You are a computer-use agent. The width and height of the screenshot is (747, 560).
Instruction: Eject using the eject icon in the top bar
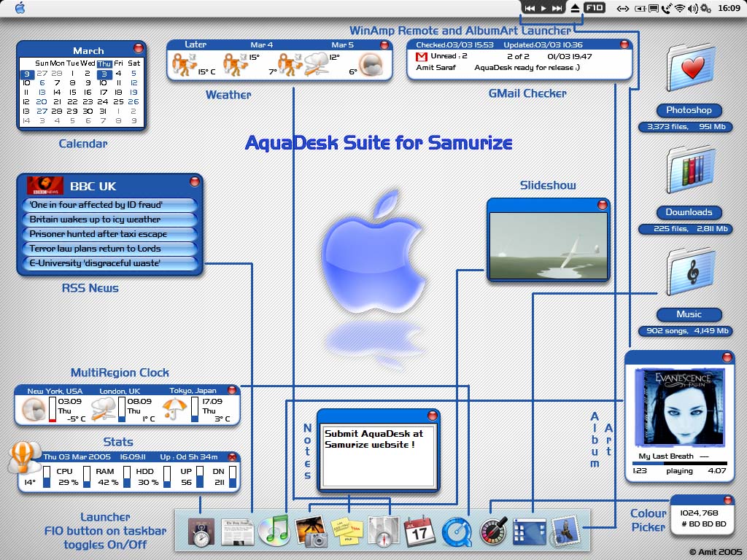pyautogui.click(x=575, y=8)
